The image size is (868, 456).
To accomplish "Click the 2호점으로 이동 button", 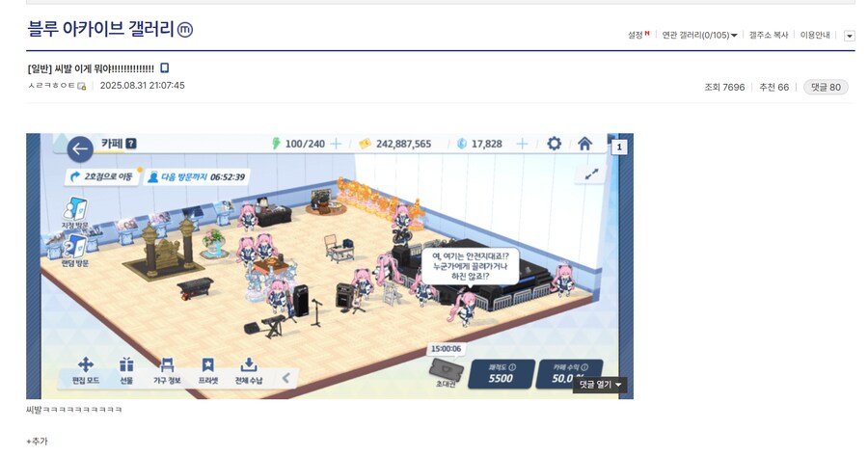I will click(x=101, y=176).
